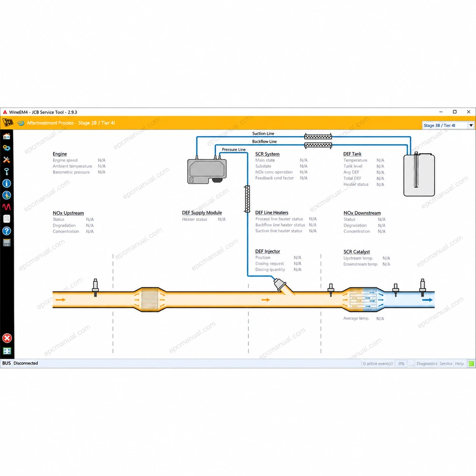Open the blue information icon
Screen dimensions: 476x476
(7, 183)
